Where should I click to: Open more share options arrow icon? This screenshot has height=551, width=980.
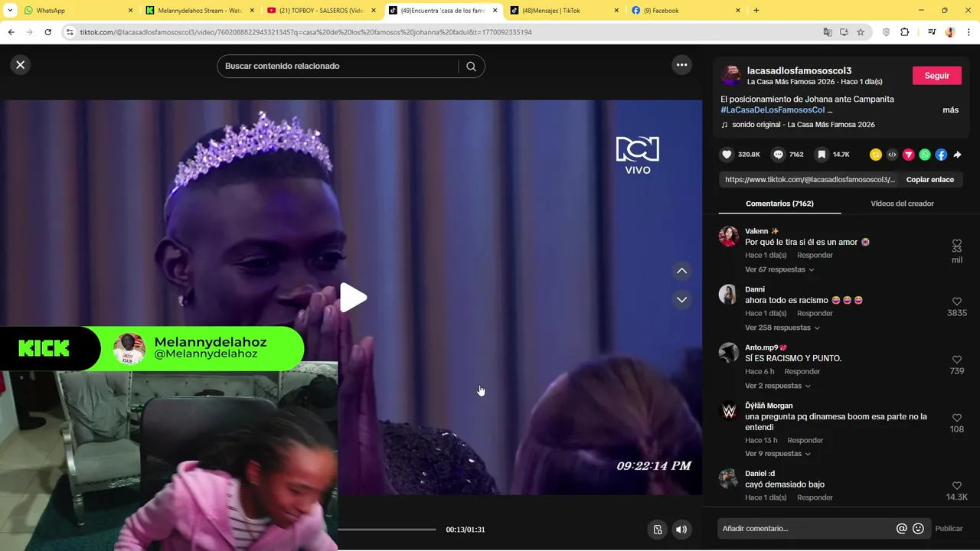point(957,155)
